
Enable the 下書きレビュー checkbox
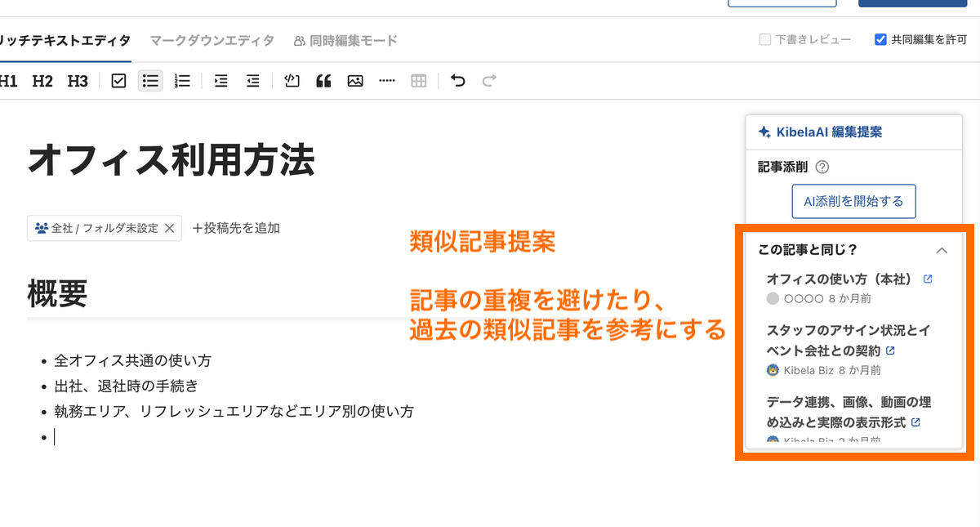click(765, 39)
